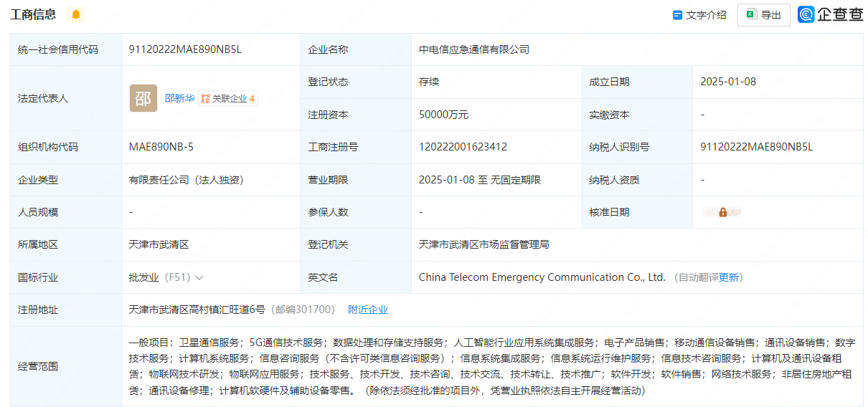Click the 核准日期 label cell
This screenshot has width=868, height=407.
(637, 212)
